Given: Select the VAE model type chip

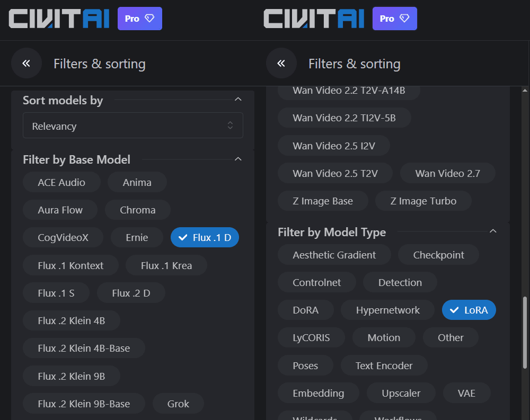Looking at the screenshot, I should click(466, 393).
